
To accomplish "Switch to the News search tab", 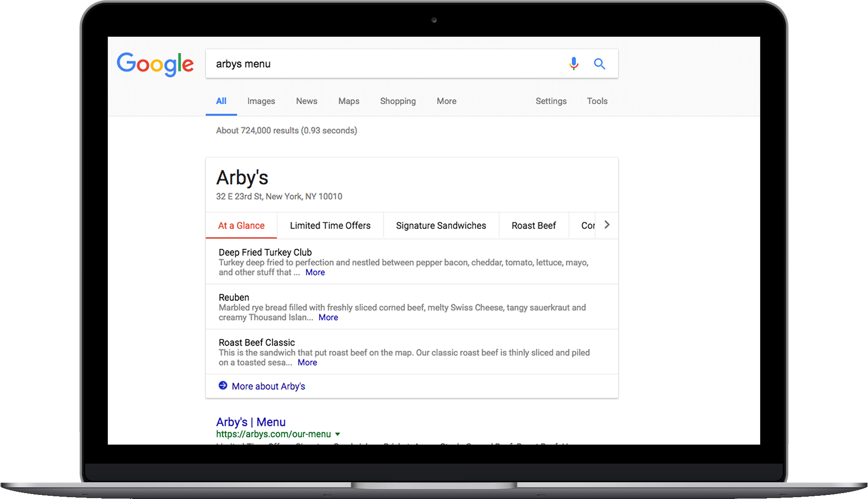I will click(306, 101).
